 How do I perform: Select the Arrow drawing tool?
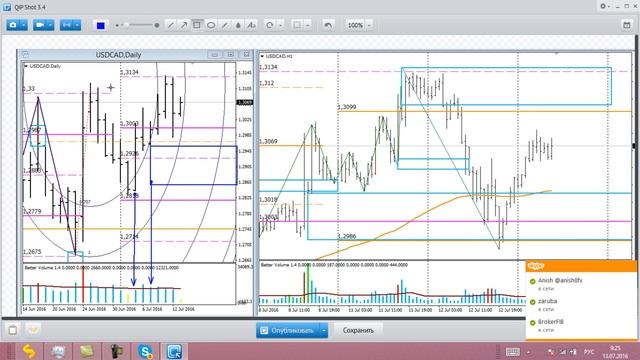click(184, 25)
